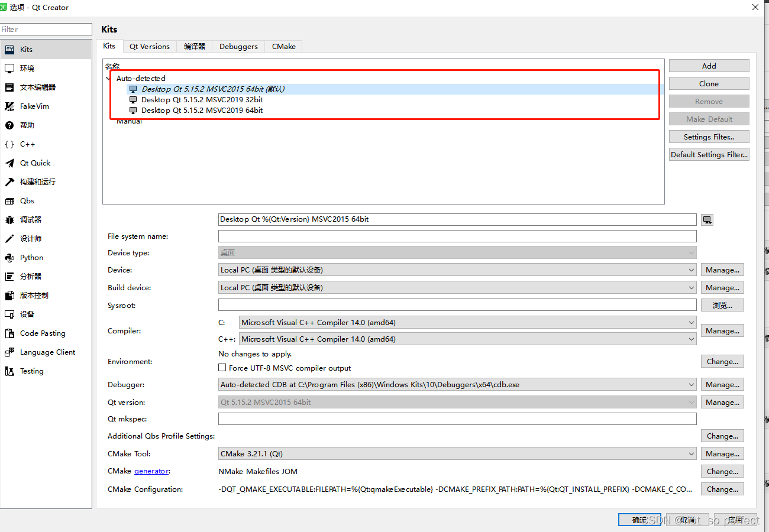Click monitor icon of MSVC2015 64bit kit

133,89
